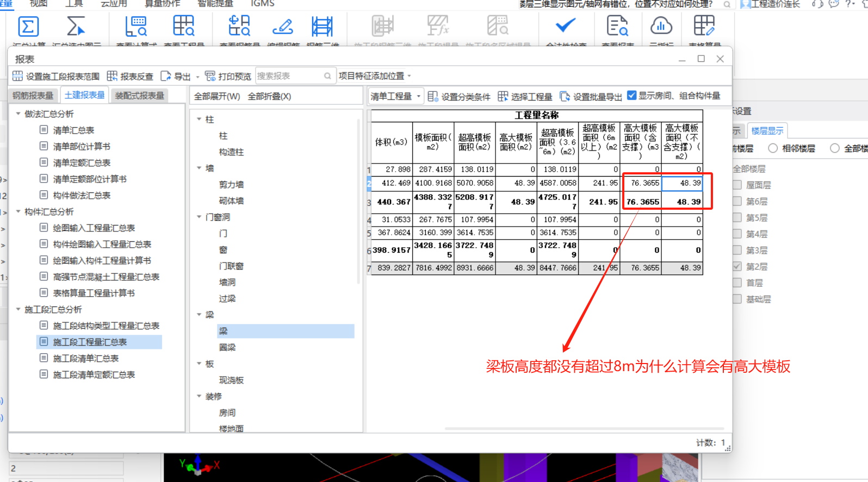Click the 全部展开(W) button
The height and width of the screenshot is (482, 868).
point(217,96)
